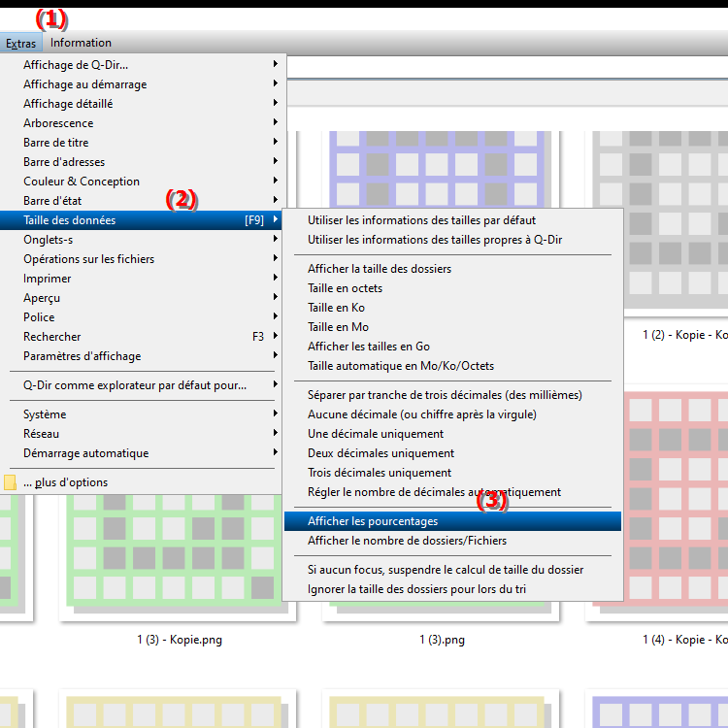728x728 pixels.
Task: Toggle Afficher la taille des dossiers
Action: 380,269
